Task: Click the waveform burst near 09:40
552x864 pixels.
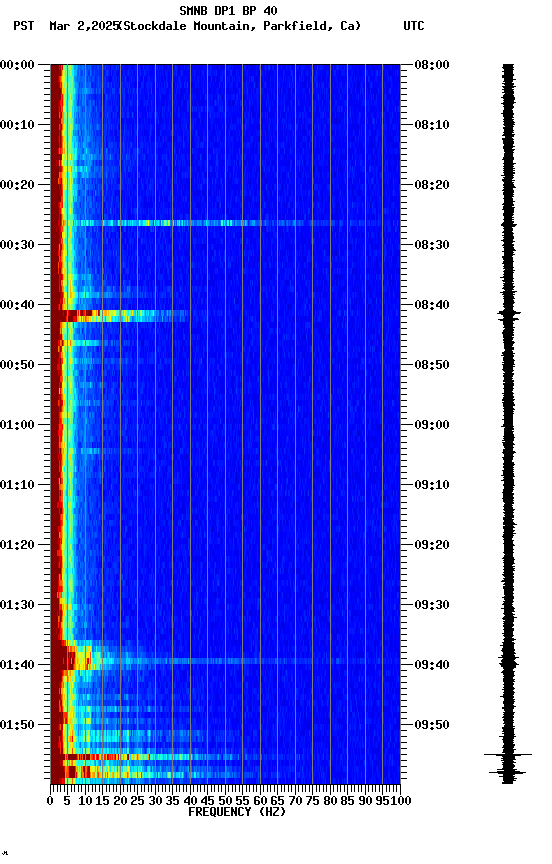Action: point(508,661)
